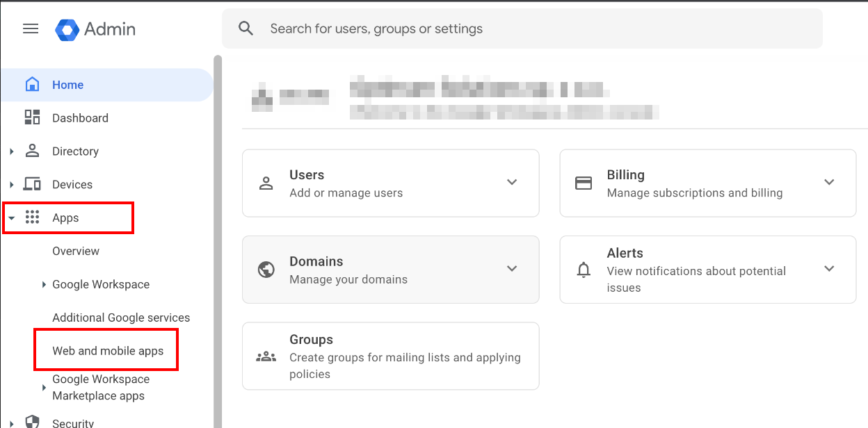The width and height of the screenshot is (868, 428).
Task: Click the Dashboard icon in sidebar
Action: tap(32, 117)
